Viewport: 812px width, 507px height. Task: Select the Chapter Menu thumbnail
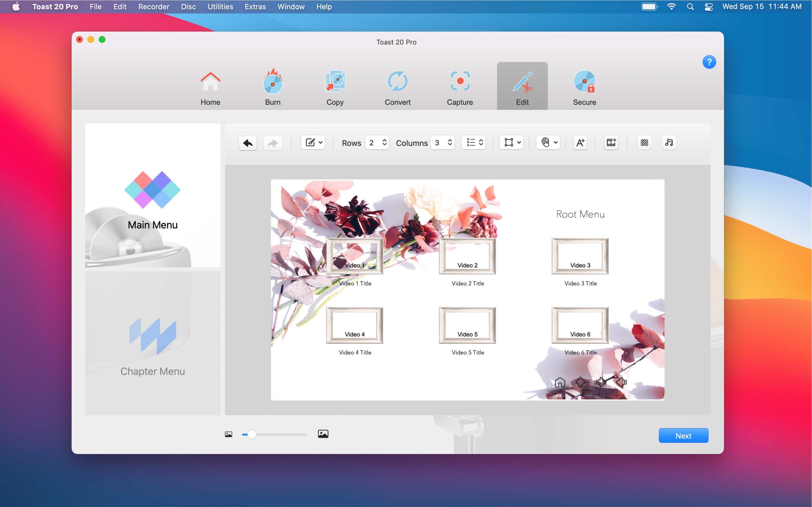[153, 343]
